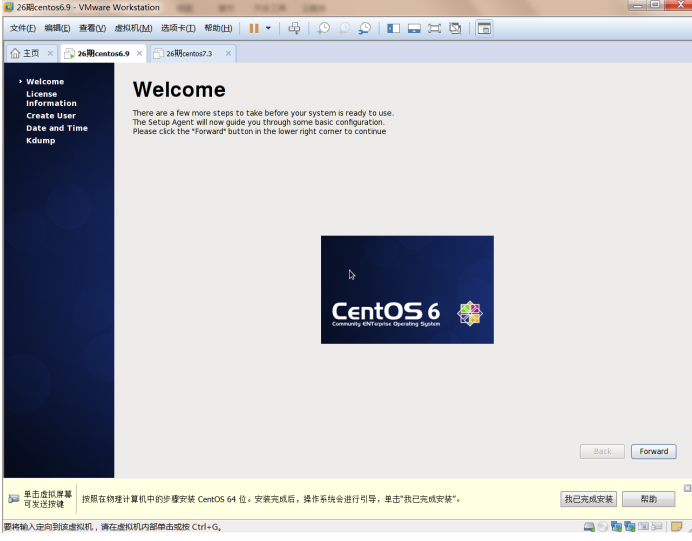Click the first network adapter status icon
Image resolution: width=692 pixels, height=541 pixels.
point(616,526)
